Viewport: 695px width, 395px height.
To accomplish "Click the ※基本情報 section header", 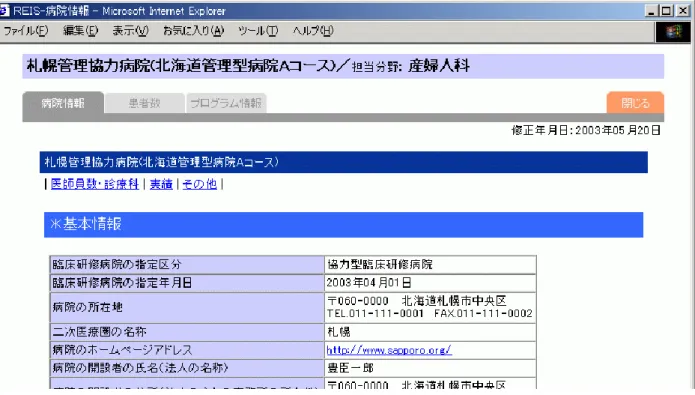I will 344,224.
